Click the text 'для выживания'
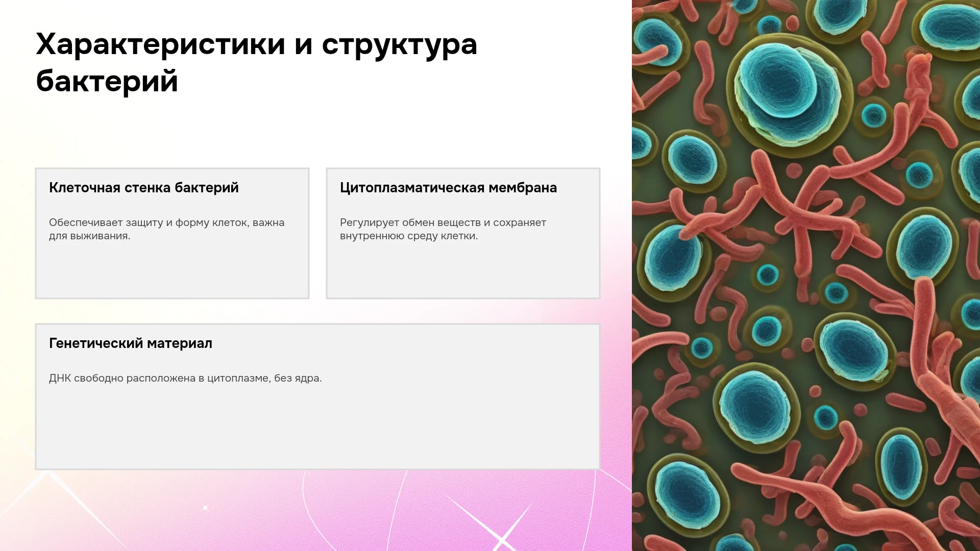980x551 pixels. (89, 236)
